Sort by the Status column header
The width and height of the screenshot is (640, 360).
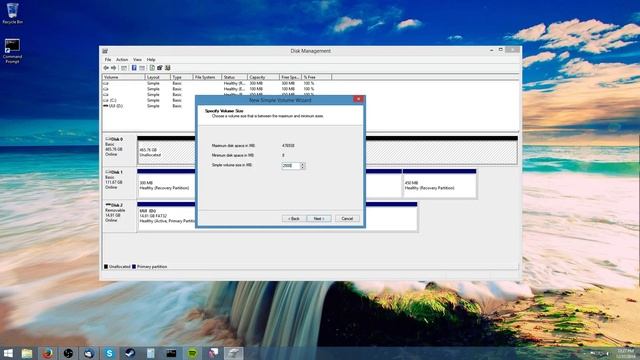pos(235,77)
